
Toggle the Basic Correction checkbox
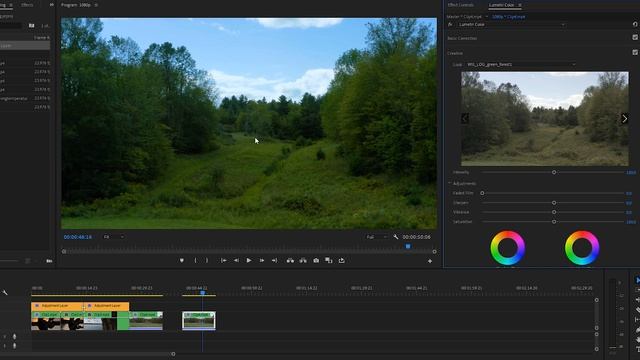pos(635,38)
